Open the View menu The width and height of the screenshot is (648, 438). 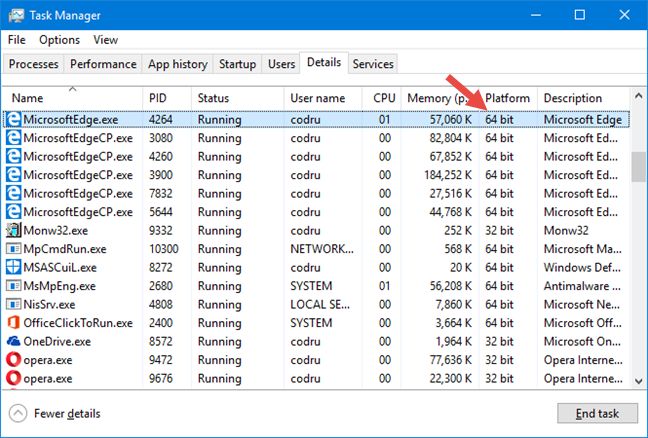point(105,40)
